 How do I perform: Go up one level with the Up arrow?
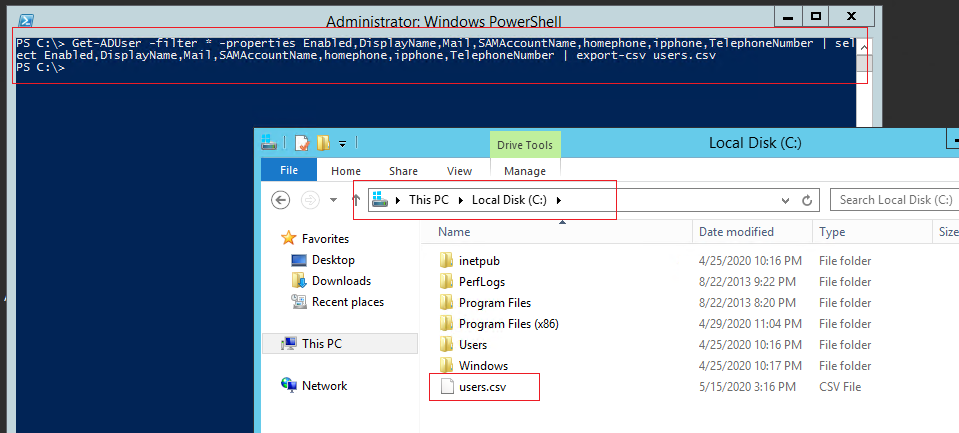click(x=356, y=199)
